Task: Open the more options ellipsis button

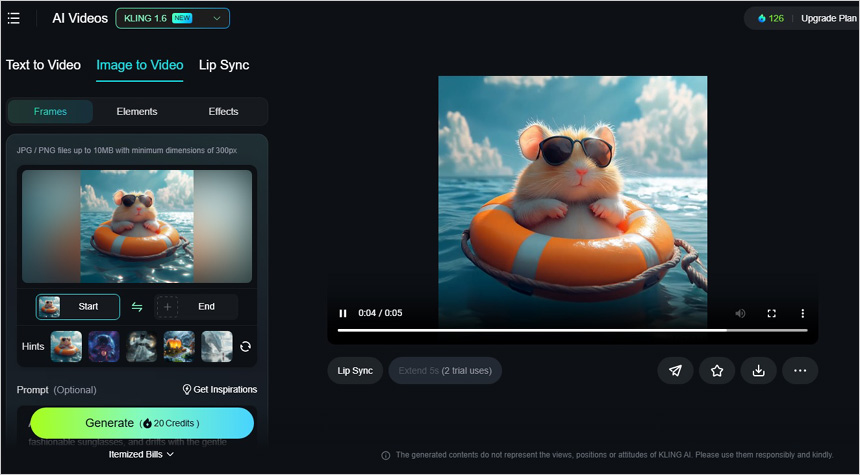Action: 800,371
